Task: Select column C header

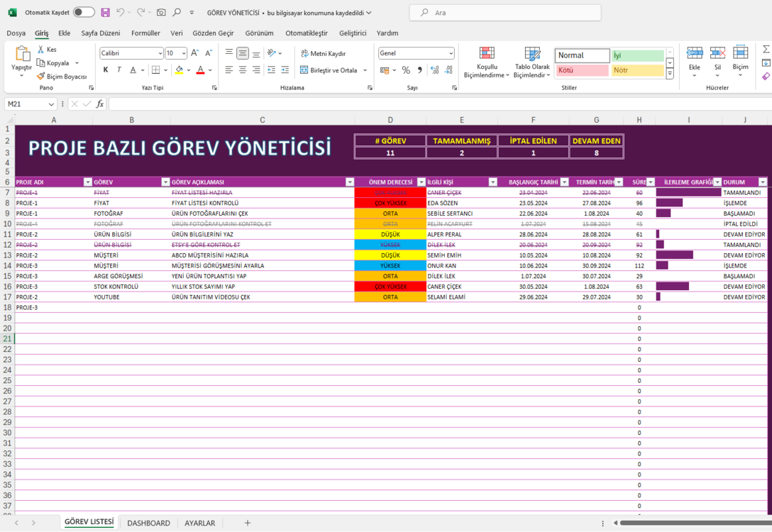Action: 263,120
